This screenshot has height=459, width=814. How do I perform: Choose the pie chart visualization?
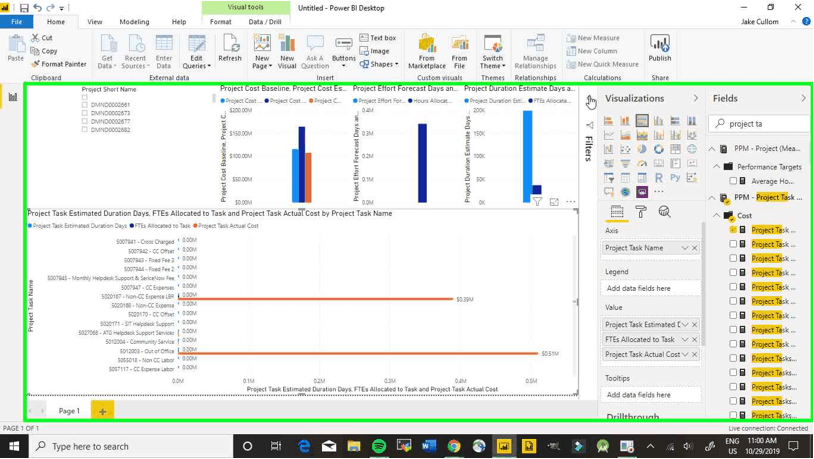pyautogui.click(x=642, y=149)
